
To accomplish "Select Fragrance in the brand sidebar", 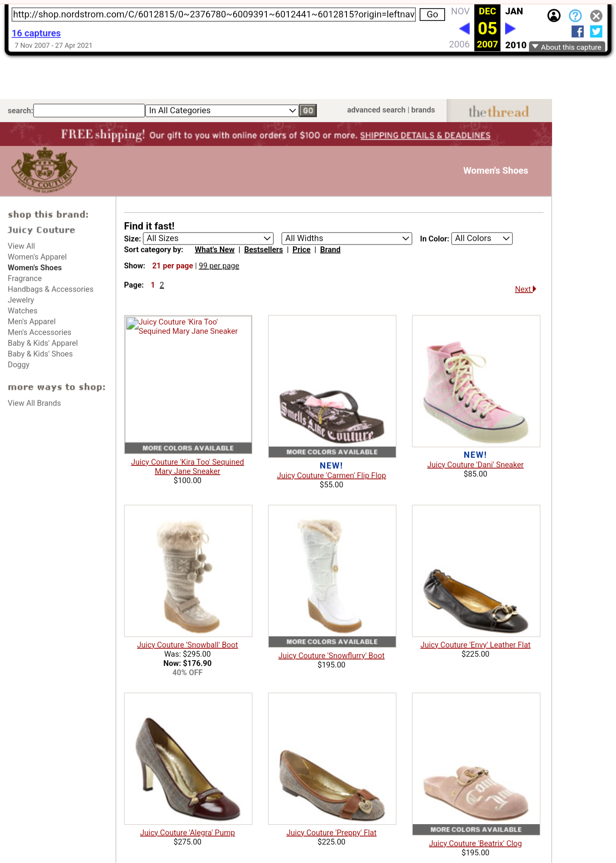I will tap(25, 278).
